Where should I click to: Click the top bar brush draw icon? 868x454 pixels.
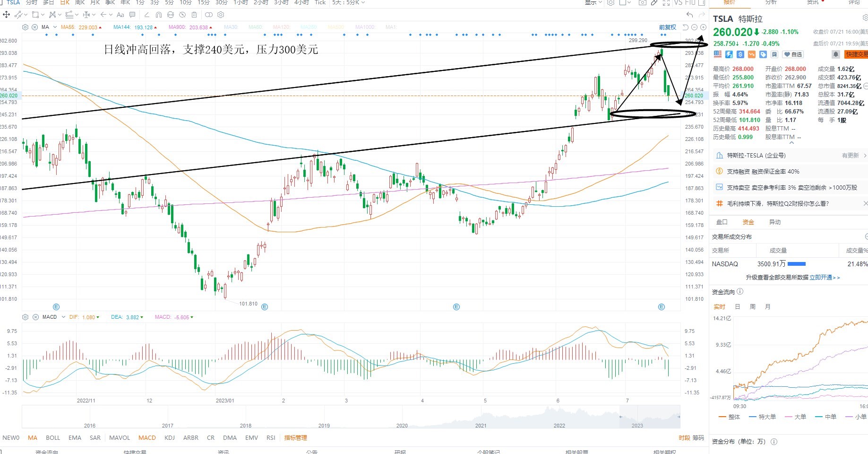(x=654, y=3)
